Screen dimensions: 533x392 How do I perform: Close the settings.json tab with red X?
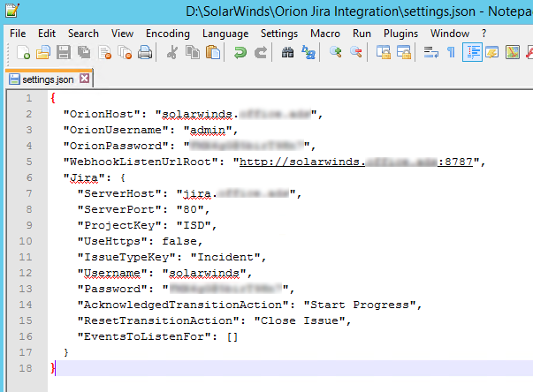(84, 79)
